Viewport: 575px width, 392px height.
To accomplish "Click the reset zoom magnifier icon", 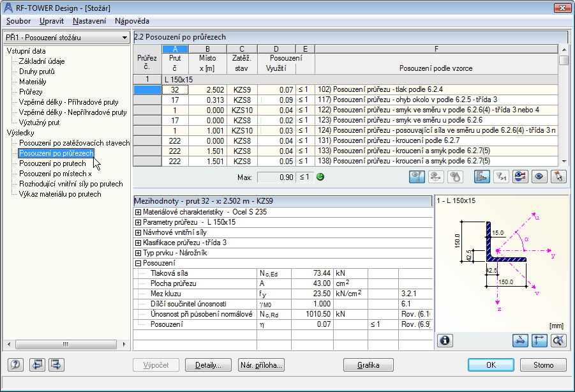I will (x=558, y=341).
